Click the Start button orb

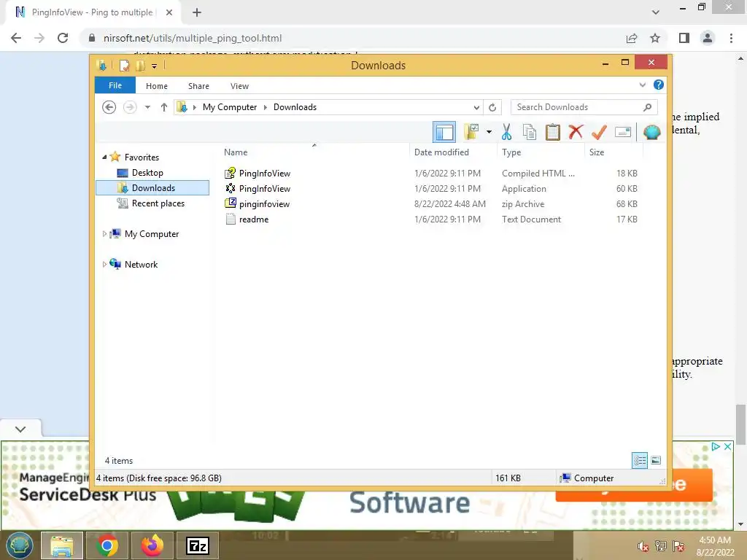[x=19, y=545]
